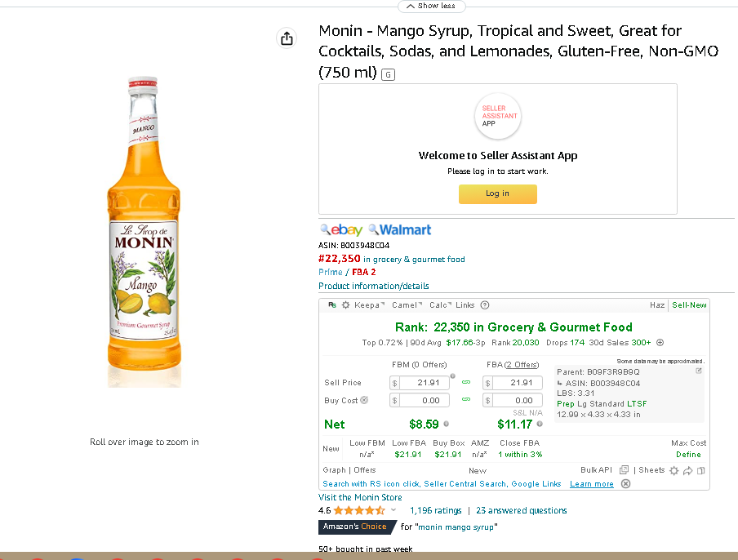Search this product on Walmart
The width and height of the screenshot is (738, 560).
[400, 229]
